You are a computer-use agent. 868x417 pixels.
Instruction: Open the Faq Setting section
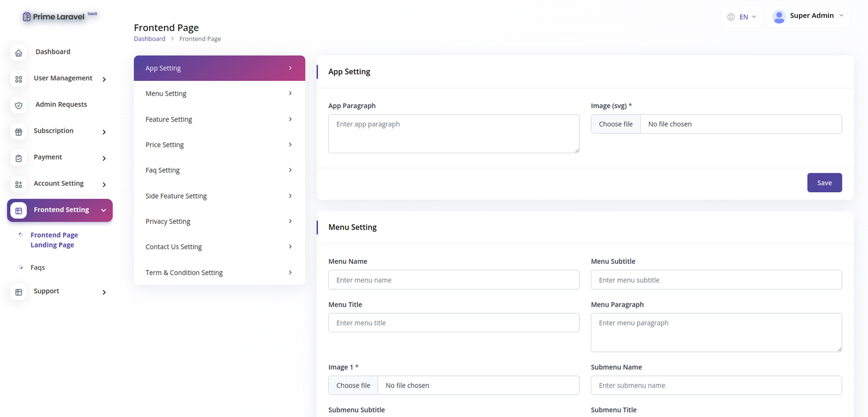(x=219, y=170)
